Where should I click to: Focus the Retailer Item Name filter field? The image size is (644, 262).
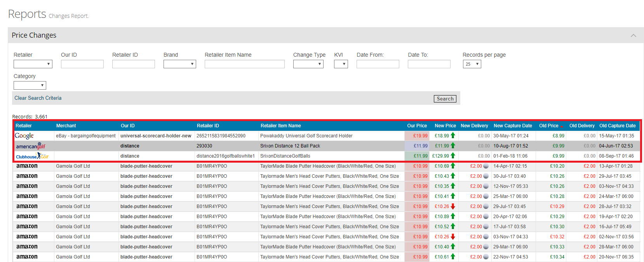(x=245, y=64)
